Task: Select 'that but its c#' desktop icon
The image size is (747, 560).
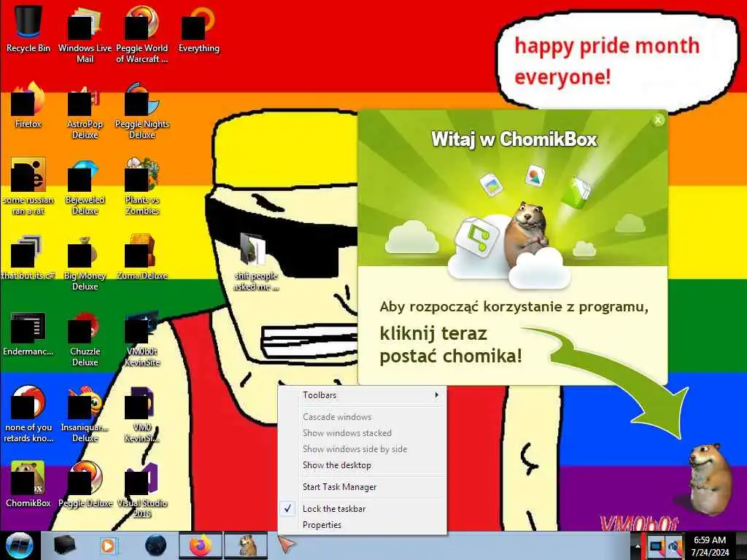Action: [28, 256]
